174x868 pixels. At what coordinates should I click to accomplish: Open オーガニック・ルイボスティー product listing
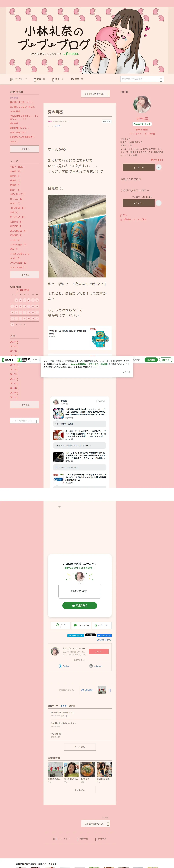point(80,435)
